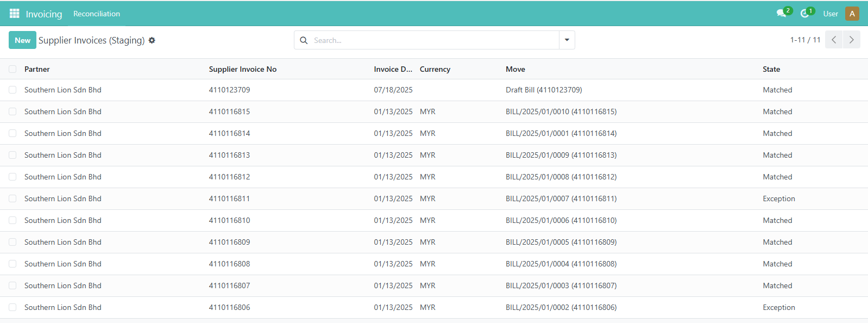The height and width of the screenshot is (323, 868).
Task: Go to the next page arrow
Action: [851, 40]
